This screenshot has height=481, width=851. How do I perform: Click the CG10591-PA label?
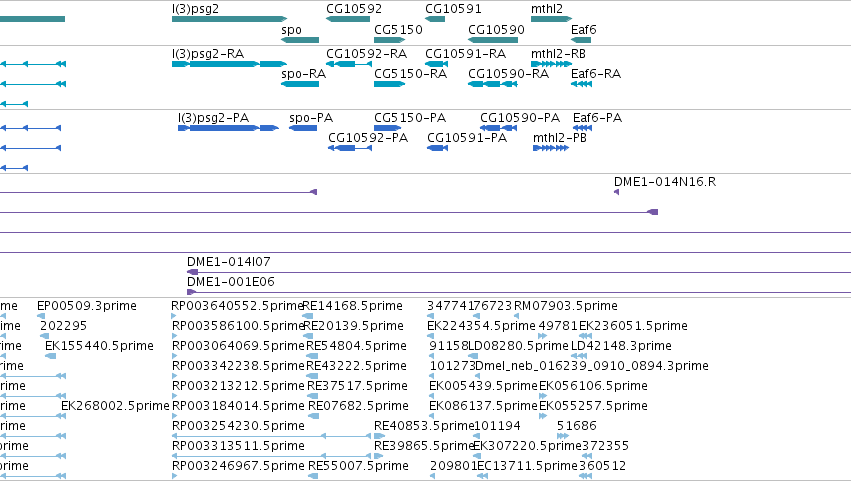coord(467,138)
